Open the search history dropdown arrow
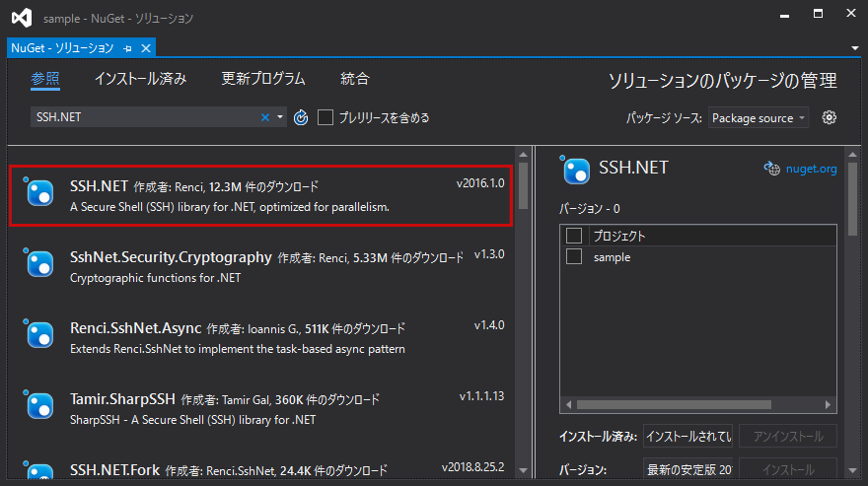Screen dimensions: 868x486 pyautogui.click(x=279, y=117)
